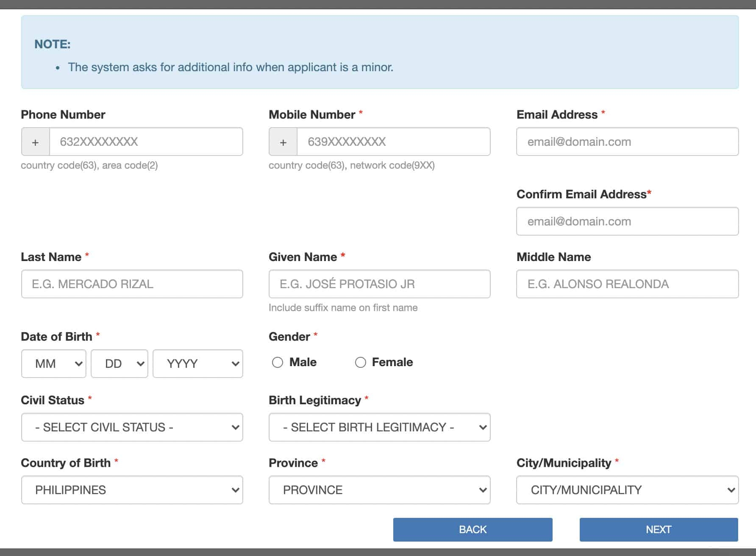Open the YYYY birth year dropdown
The width and height of the screenshot is (756, 556).
tap(197, 363)
